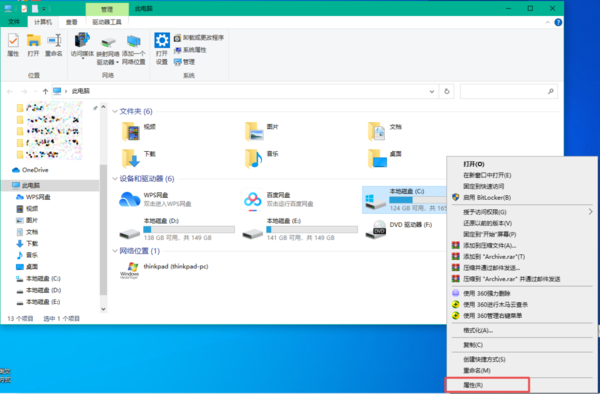Select the 文档 folder
The image size is (600, 394).
[385, 132]
